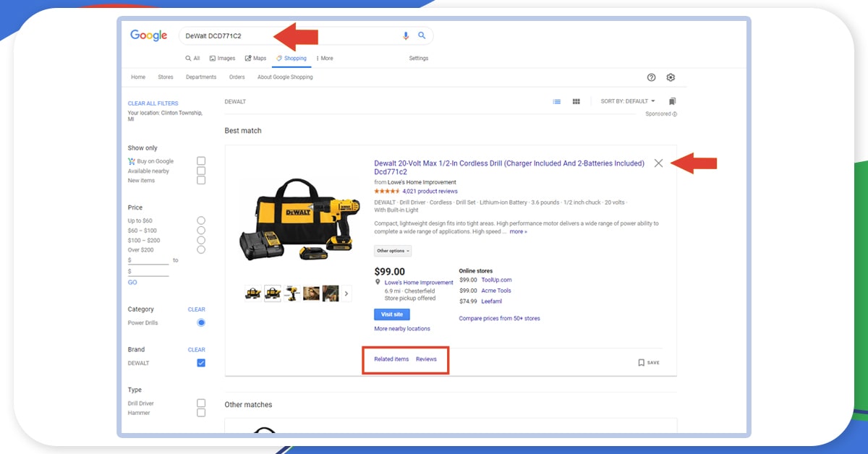Viewport: 868px width, 454px height.
Task: Compare prices from 50+ stores
Action: (x=499, y=319)
